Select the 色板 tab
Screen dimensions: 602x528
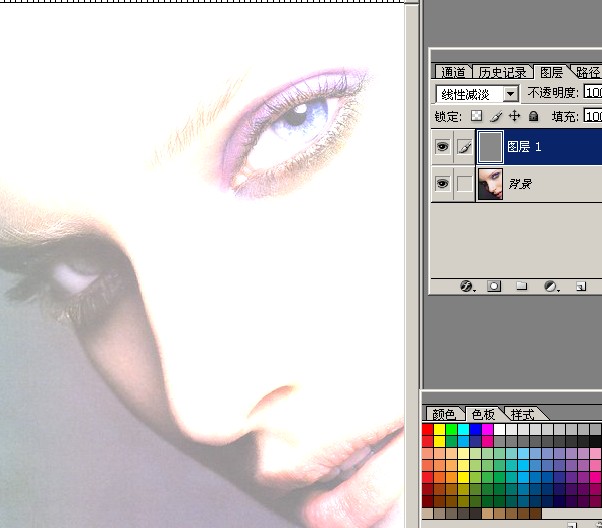[x=483, y=414]
